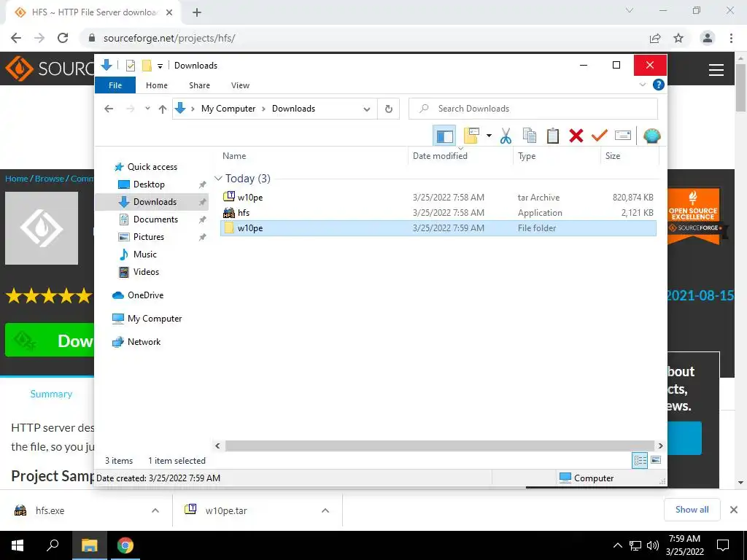747x560 pixels.
Task: Expand the address bar history dropdown
Action: click(367, 109)
